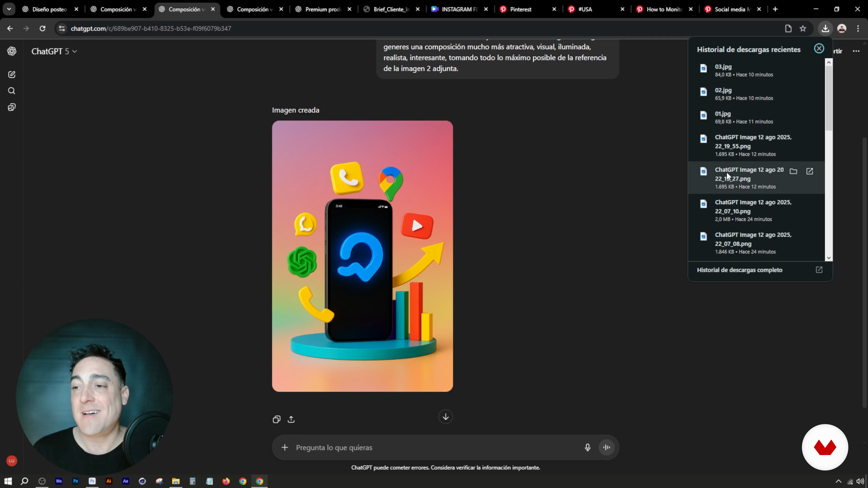Close the Pinterest tab
Image resolution: width=868 pixels, height=488 pixels.
coord(554,9)
